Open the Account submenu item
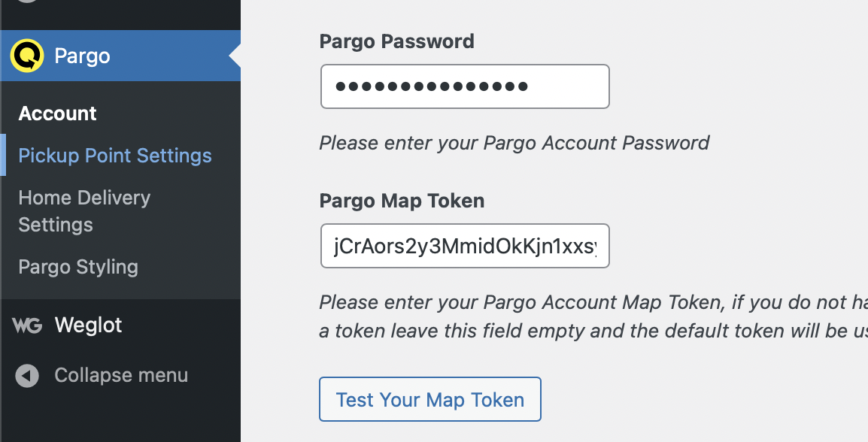Image resolution: width=868 pixels, height=442 pixels. (58, 114)
